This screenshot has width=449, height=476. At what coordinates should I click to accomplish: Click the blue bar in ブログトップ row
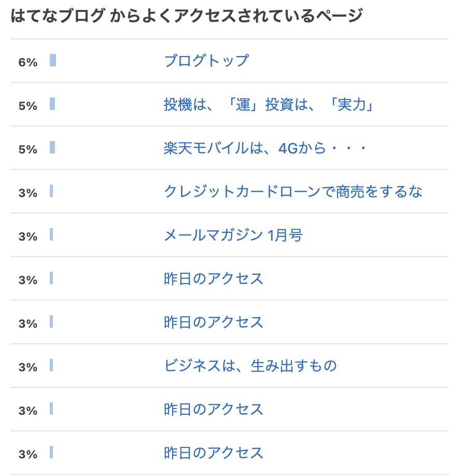(53, 60)
